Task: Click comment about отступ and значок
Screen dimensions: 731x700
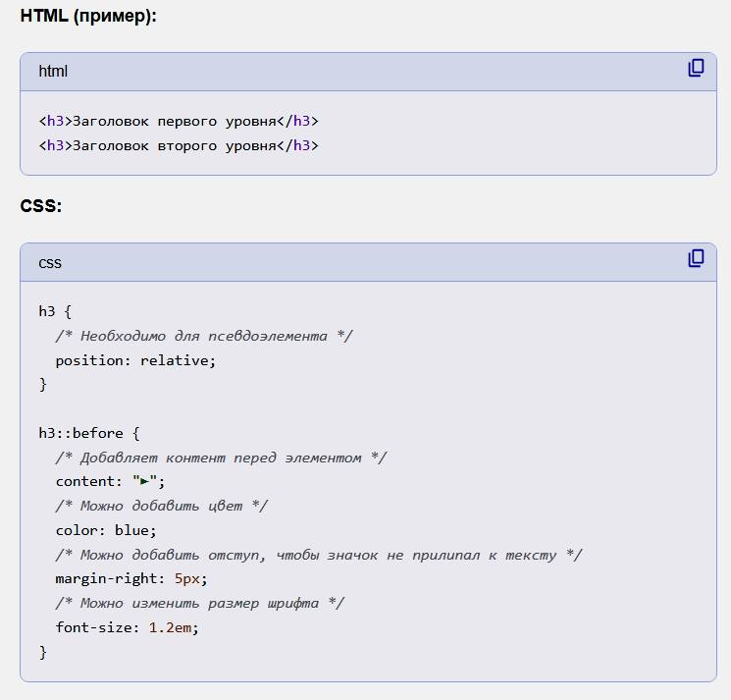Action: 319,555
